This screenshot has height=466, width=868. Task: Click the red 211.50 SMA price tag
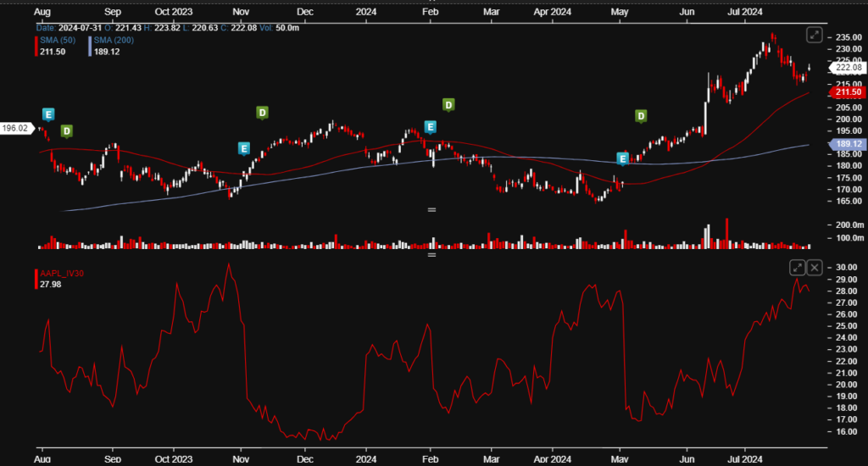847,92
